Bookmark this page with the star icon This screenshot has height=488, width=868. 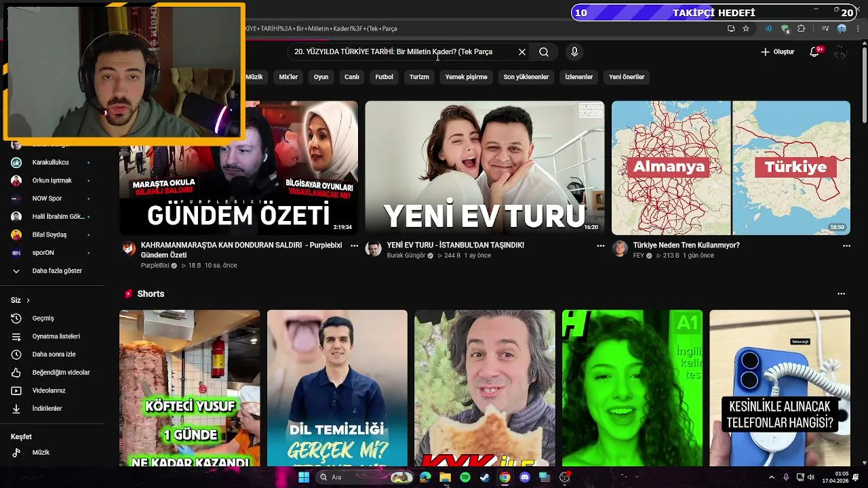(746, 28)
